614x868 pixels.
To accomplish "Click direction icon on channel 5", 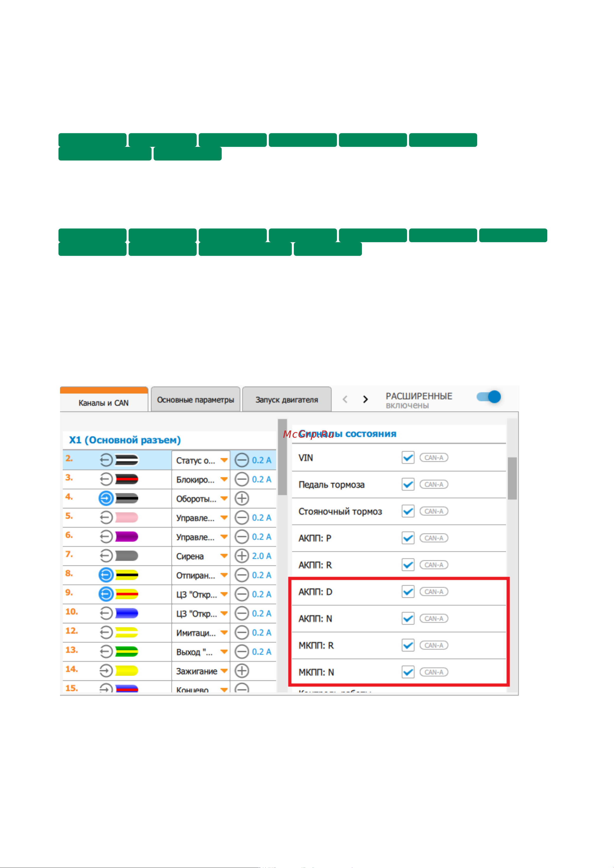I will (106, 518).
